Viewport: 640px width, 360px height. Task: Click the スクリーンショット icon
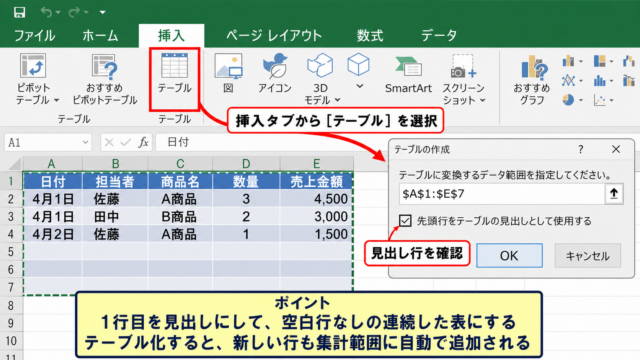click(463, 67)
